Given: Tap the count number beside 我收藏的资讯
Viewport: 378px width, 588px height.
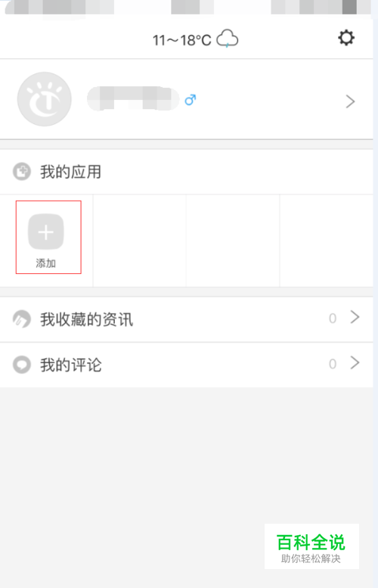Looking at the screenshot, I should [333, 319].
